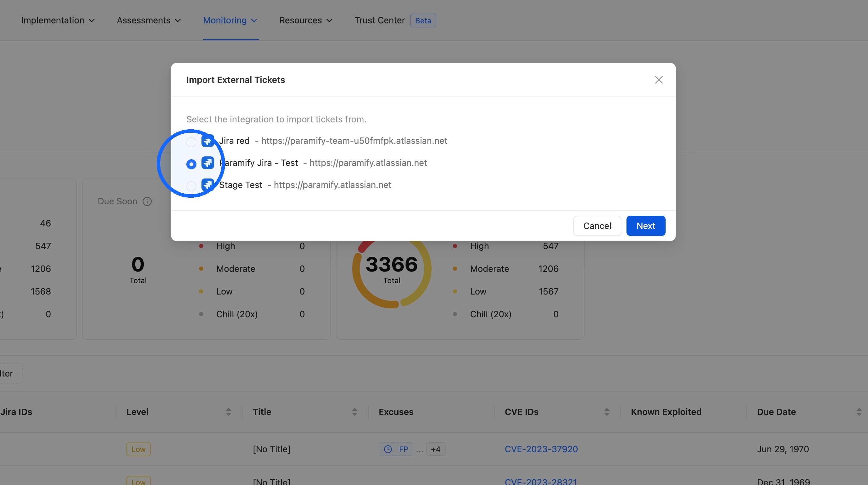868x485 pixels.
Task: Close the Import External Tickets dialog
Action: tap(658, 80)
